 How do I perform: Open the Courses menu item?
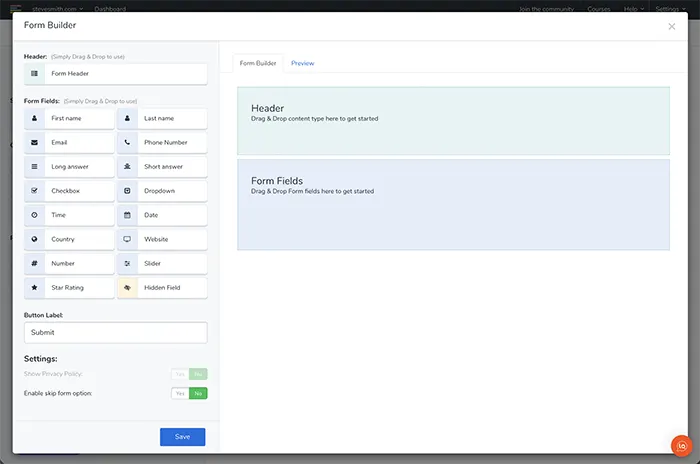[x=599, y=8]
